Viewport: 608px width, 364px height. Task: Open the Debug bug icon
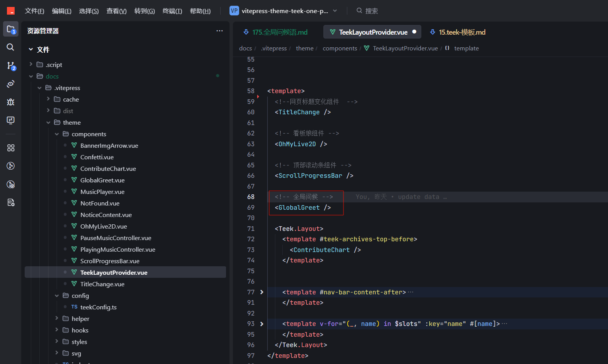click(11, 102)
